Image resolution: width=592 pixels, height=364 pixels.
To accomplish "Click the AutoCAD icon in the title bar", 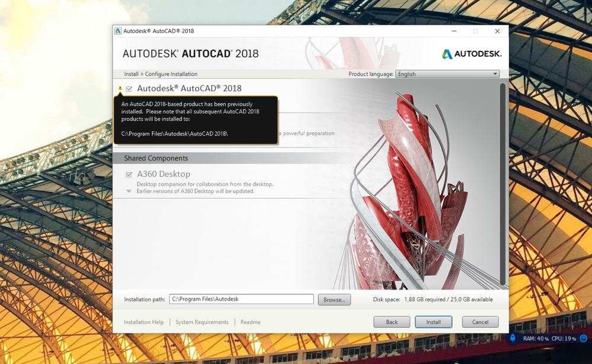I will (118, 31).
